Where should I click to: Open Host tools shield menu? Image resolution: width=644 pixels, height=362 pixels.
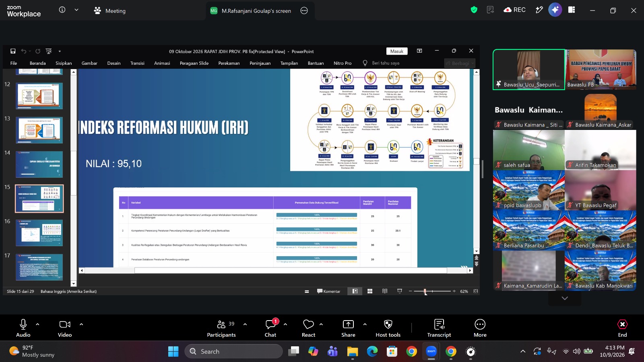coord(388,328)
